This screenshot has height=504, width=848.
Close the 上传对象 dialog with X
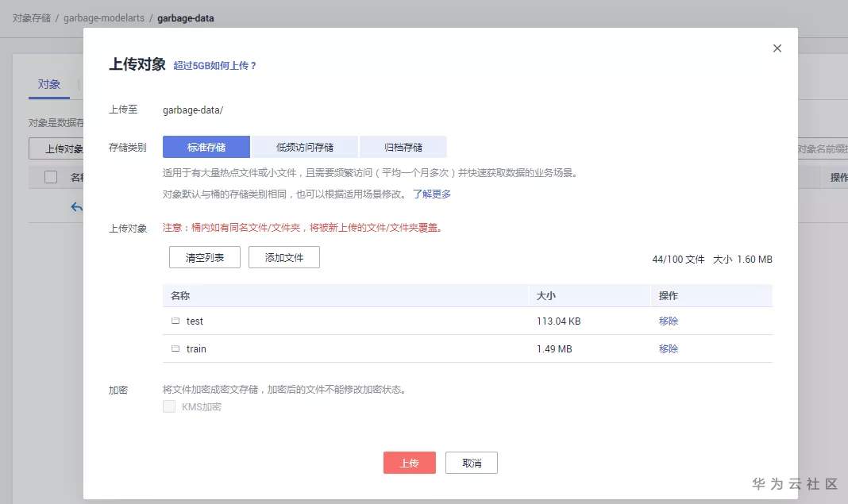point(777,48)
